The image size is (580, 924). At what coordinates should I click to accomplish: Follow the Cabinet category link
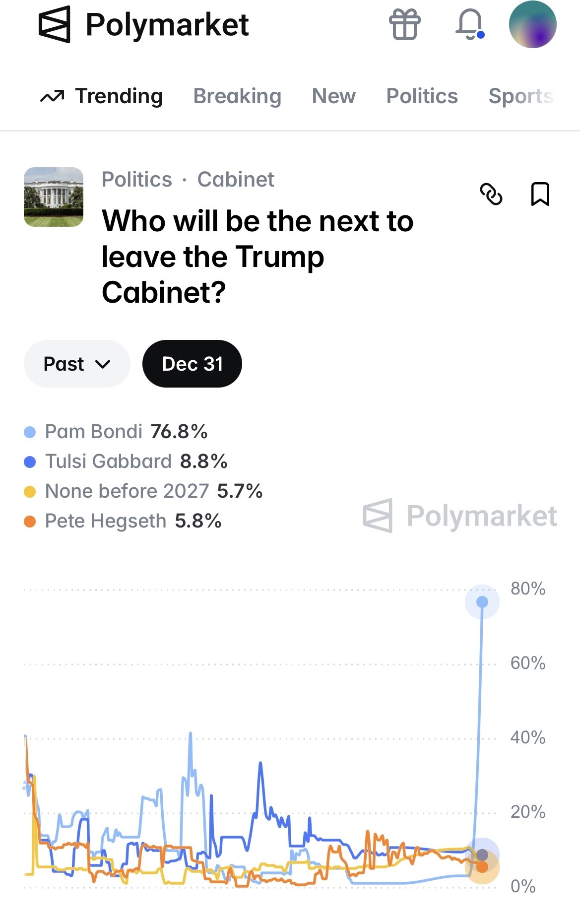tap(236, 180)
